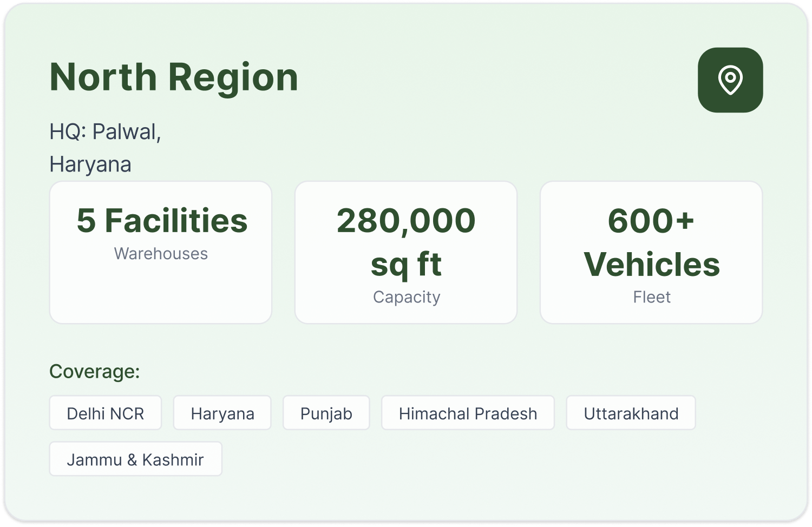
Task: Click the sq ft unit text
Action: pos(406,265)
